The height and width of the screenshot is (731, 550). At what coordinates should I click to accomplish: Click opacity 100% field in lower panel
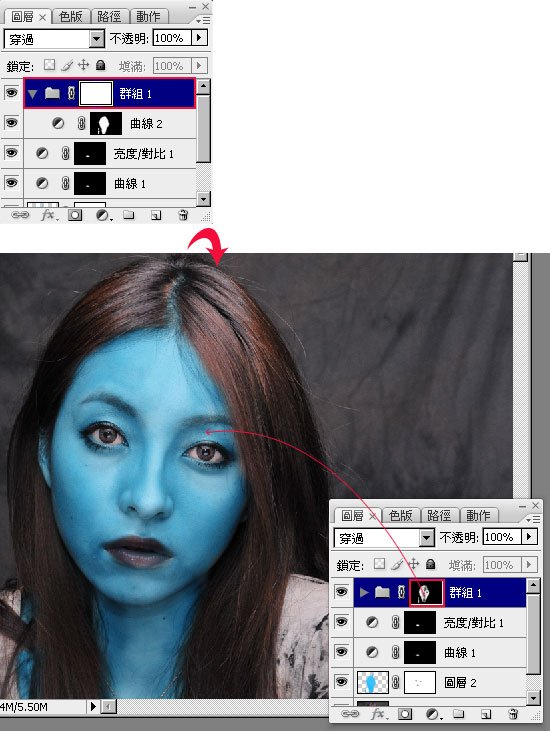coord(502,537)
